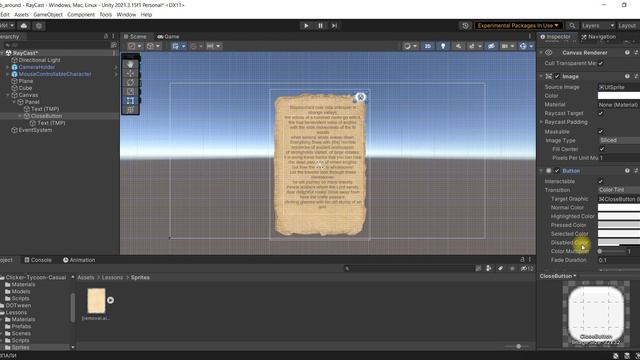This screenshot has height=360, width=640.
Task: Expand Raycast Padding foldout
Action: point(542,122)
